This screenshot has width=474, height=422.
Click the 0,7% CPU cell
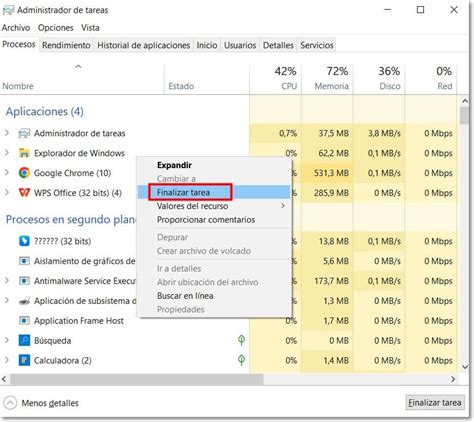coord(275,133)
